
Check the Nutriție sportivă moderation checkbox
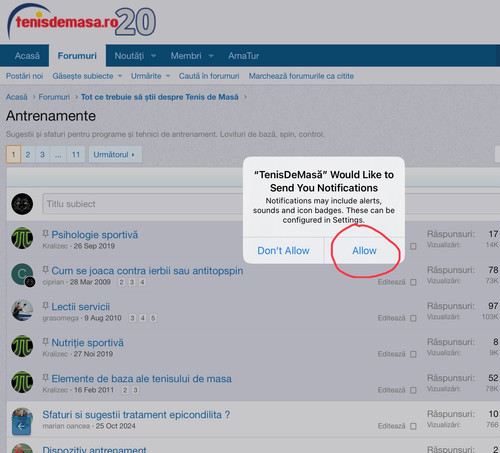tap(413, 354)
